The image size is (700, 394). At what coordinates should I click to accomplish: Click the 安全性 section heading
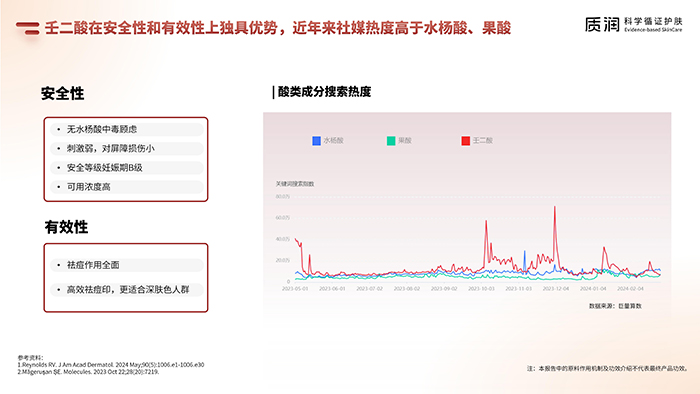point(62,93)
